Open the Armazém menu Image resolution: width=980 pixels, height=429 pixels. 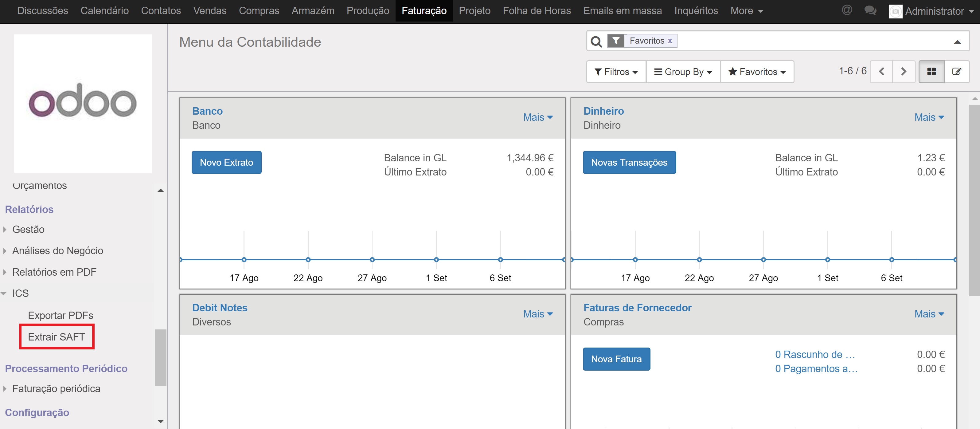coord(313,11)
